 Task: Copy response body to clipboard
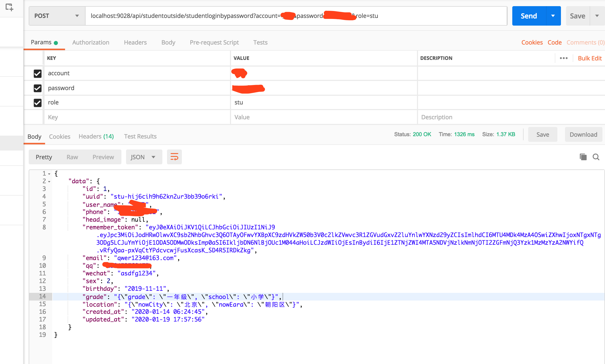583,157
